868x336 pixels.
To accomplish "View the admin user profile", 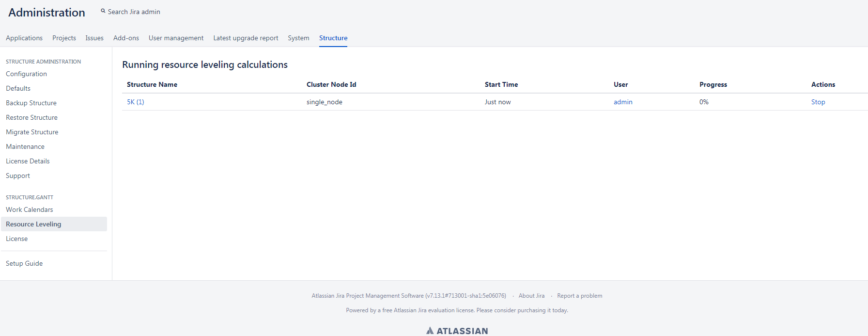I will [622, 102].
